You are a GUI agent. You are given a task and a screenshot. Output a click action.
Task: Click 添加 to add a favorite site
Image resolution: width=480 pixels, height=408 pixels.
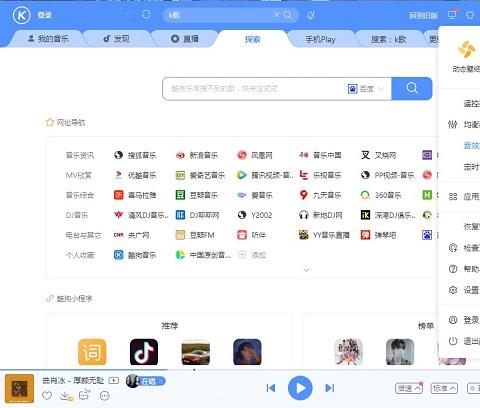coord(252,255)
